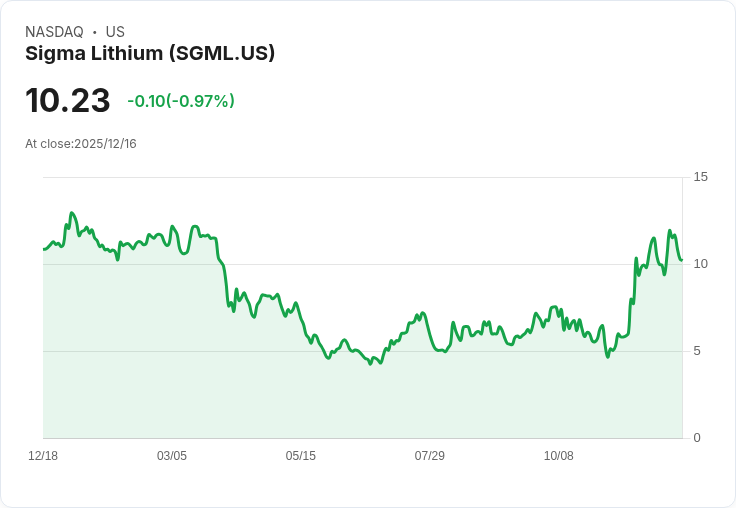The width and height of the screenshot is (736, 508).
Task: Click the 15 value on the y-axis
Action: pos(700,177)
